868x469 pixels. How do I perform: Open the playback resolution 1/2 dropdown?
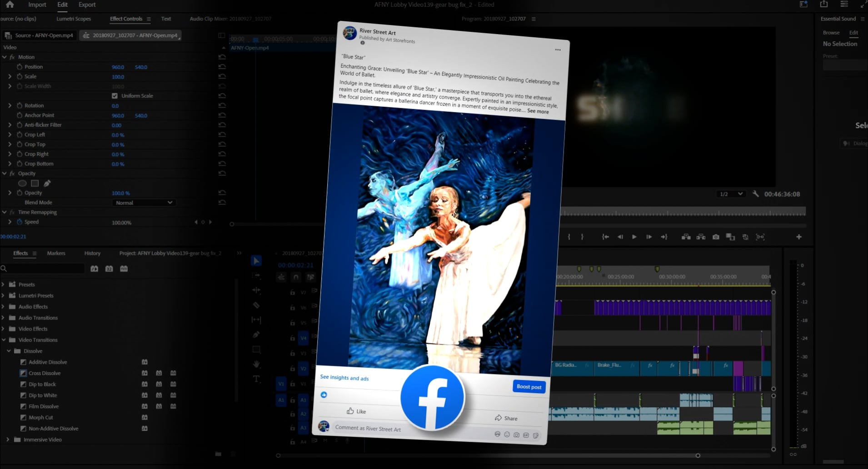tap(730, 194)
